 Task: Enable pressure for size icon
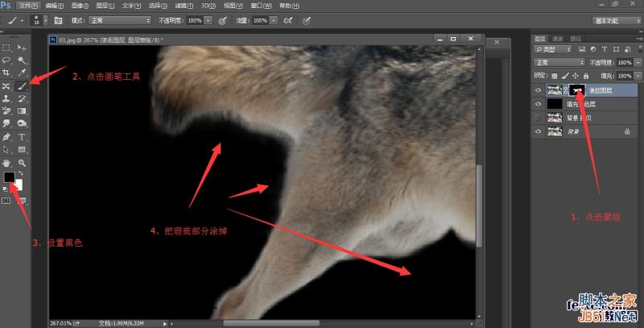(x=307, y=21)
